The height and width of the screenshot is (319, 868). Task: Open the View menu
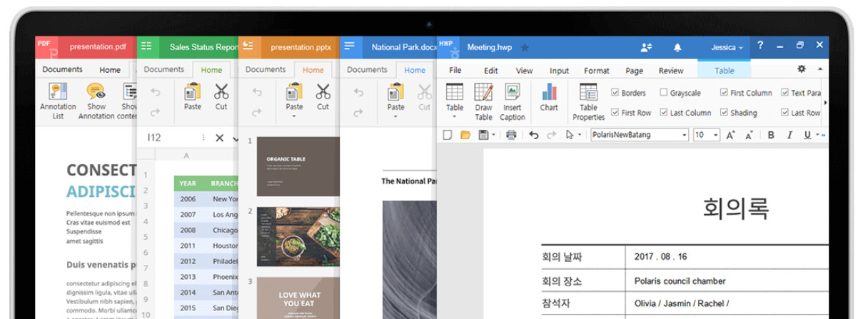tap(525, 71)
